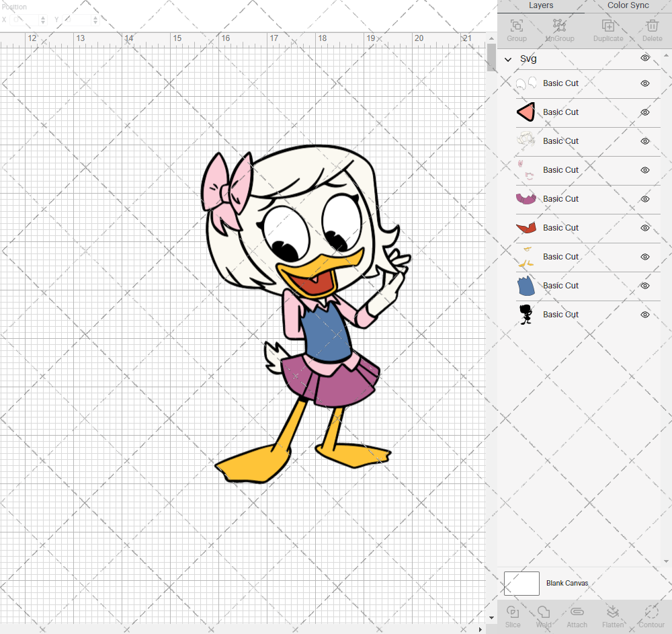Image resolution: width=672 pixels, height=634 pixels.
Task: Click the UnGroup icon
Action: click(x=559, y=26)
